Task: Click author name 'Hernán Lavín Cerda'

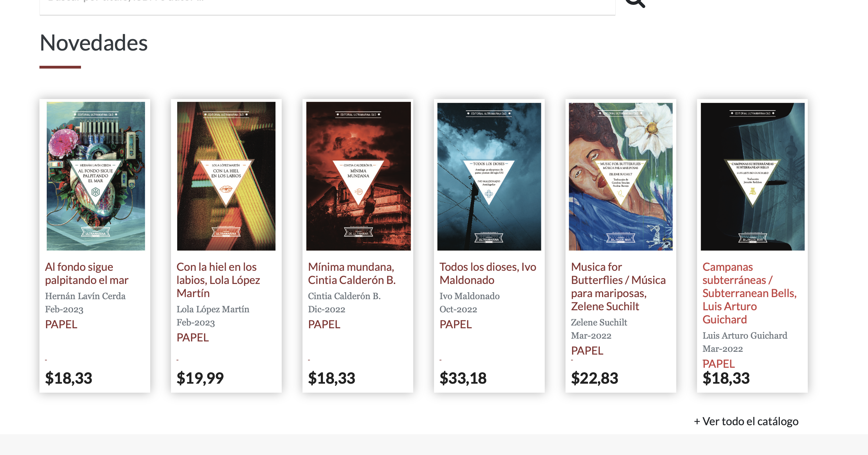Action: click(85, 296)
